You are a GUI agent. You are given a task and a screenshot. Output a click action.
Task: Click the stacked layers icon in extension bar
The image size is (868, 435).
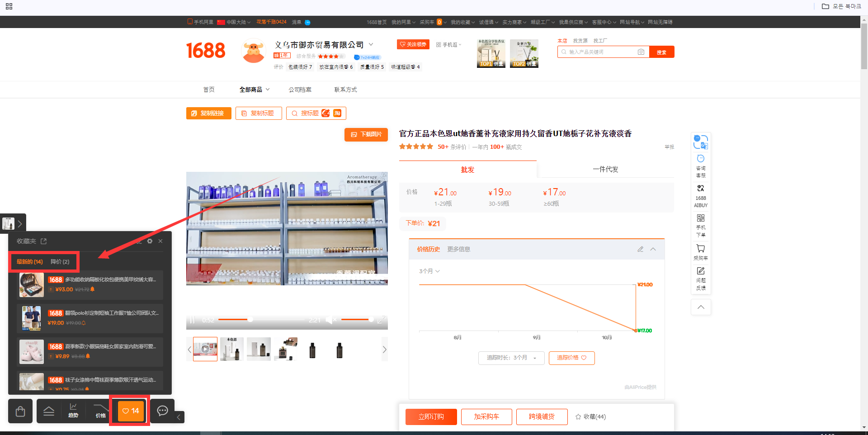(x=49, y=411)
